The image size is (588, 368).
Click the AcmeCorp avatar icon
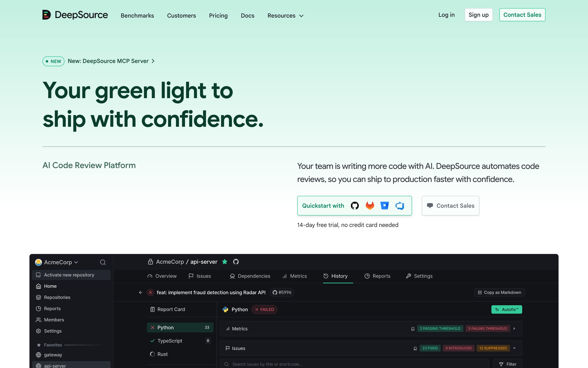(x=38, y=262)
